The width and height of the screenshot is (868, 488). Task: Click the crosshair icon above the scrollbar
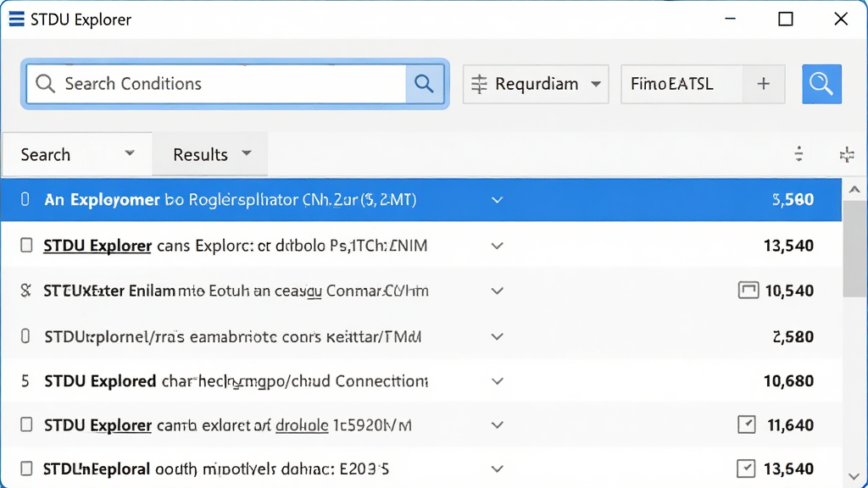coord(847,154)
